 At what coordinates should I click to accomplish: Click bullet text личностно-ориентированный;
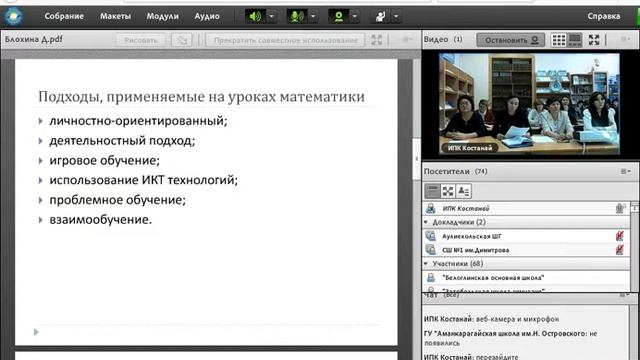(138, 121)
